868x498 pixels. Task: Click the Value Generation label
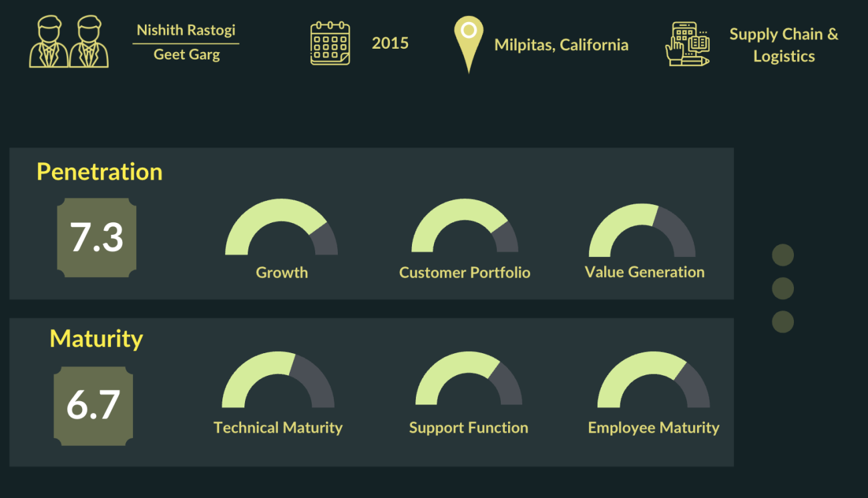[644, 272]
